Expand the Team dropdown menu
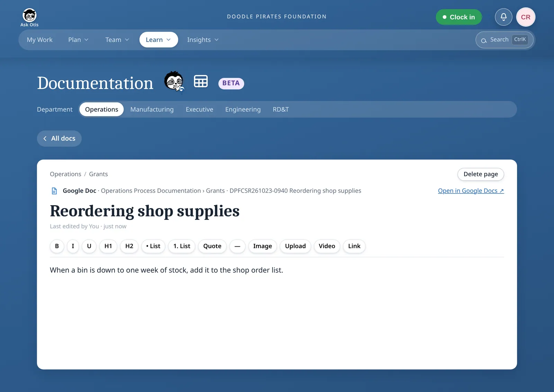The height and width of the screenshot is (392, 554). pos(117,40)
